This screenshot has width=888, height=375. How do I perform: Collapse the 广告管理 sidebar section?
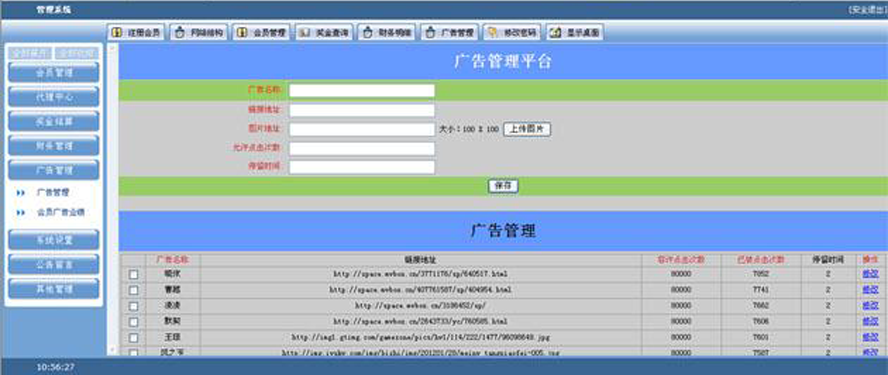click(x=54, y=170)
